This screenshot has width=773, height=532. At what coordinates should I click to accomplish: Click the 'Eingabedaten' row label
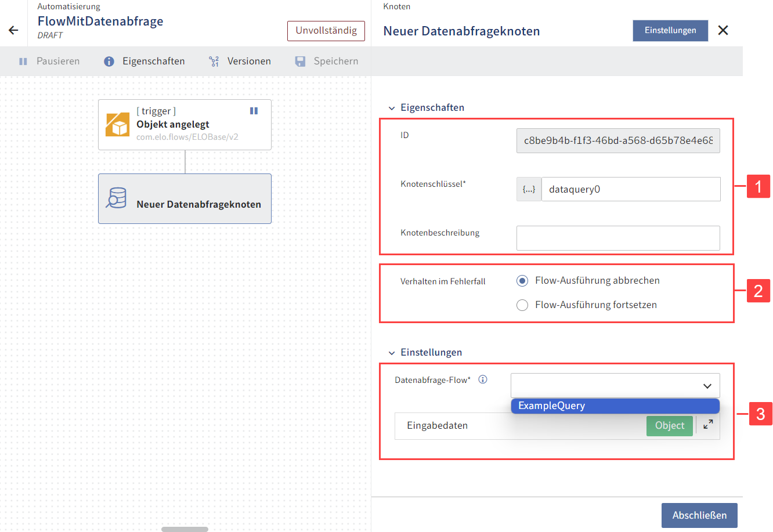pyautogui.click(x=437, y=425)
